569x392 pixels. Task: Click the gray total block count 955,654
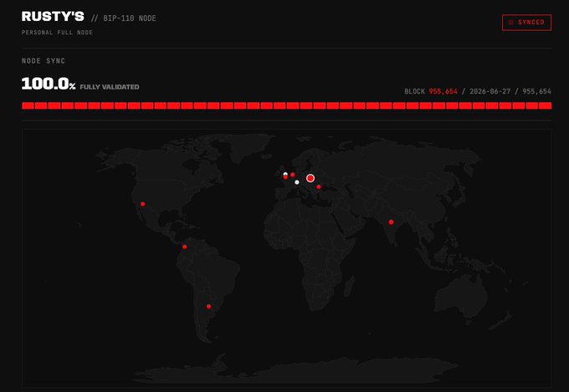(536, 91)
